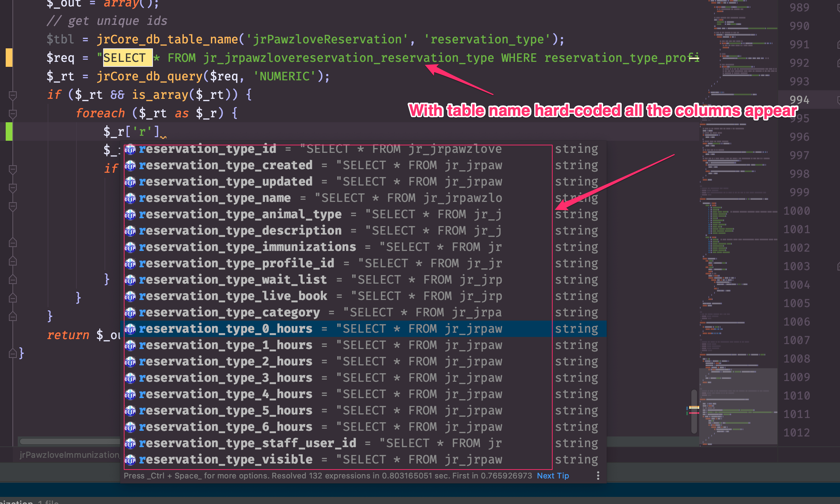Click the jrPawzloveImmunization breadcrumb label
This screenshot has height=504, width=840.
pos(69,455)
